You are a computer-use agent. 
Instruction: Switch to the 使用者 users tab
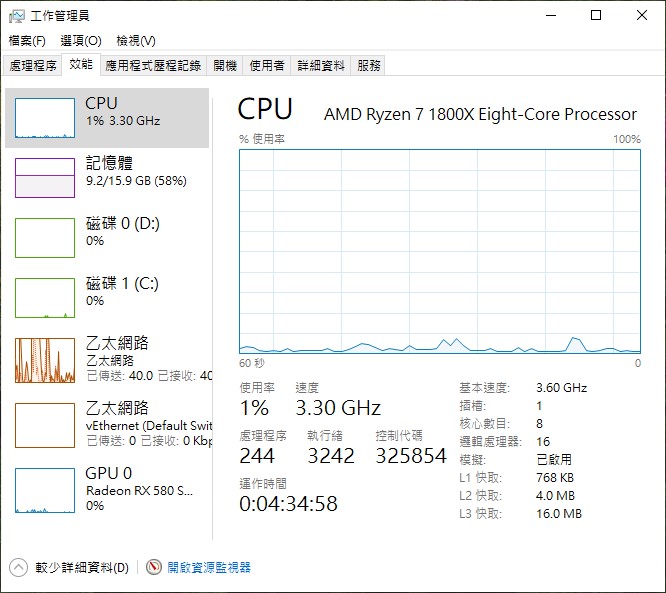[267, 65]
